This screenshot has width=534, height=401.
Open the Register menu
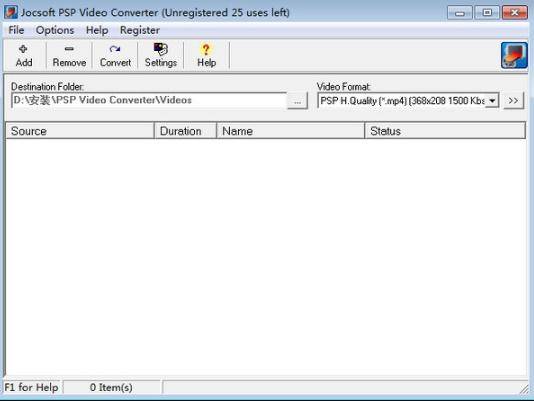tap(140, 30)
